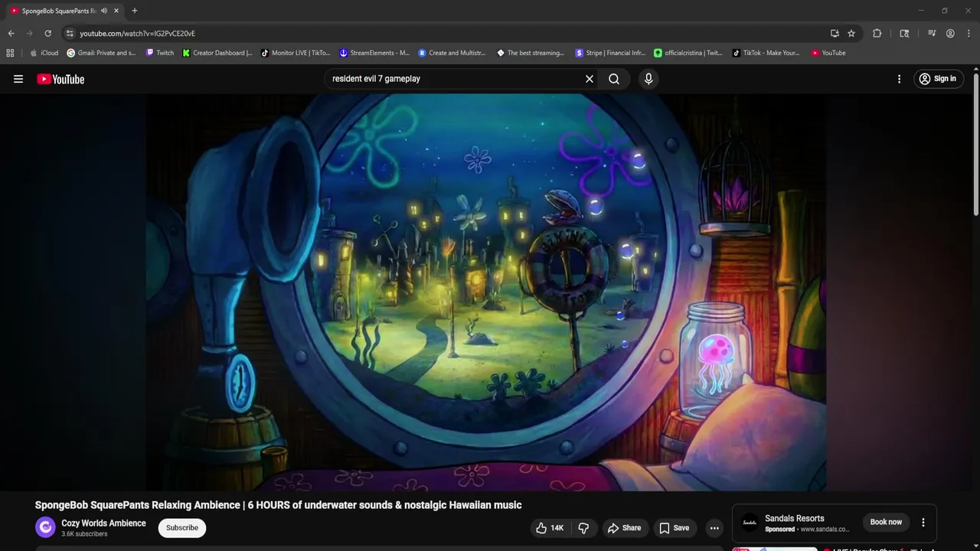Image resolution: width=980 pixels, height=551 pixels.
Task: Open TikTok Make Your bookmark
Action: 766,53
